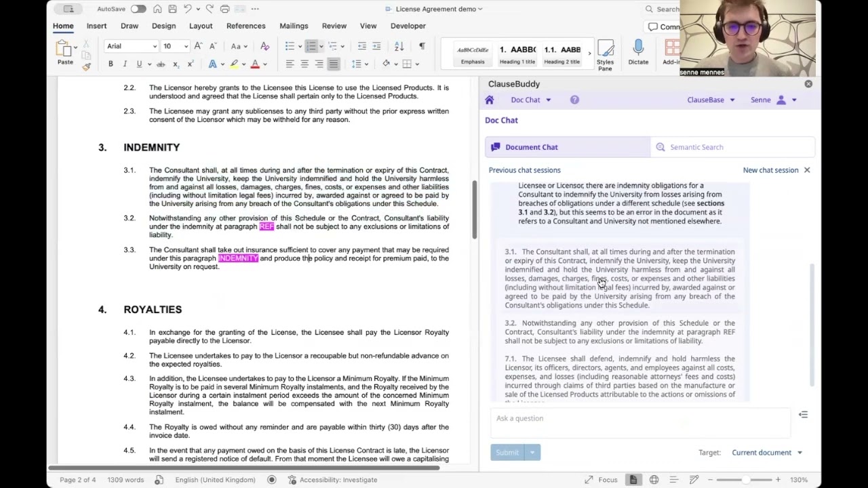Open the Insert ribbon tab

point(96,26)
